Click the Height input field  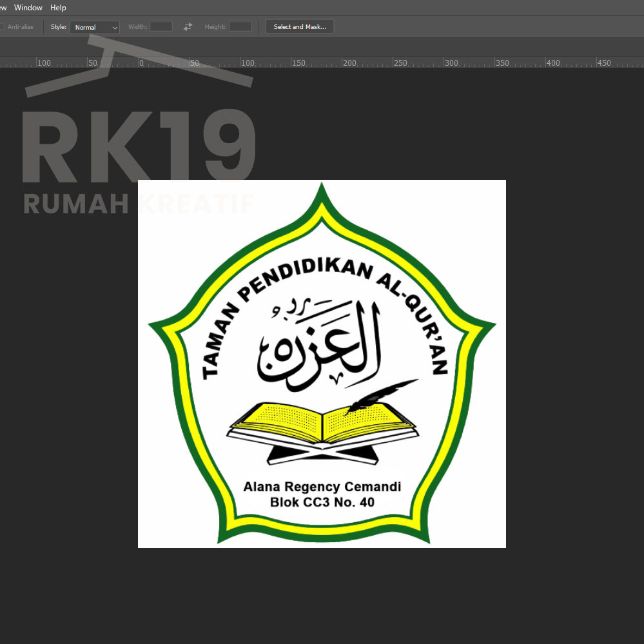[240, 26]
